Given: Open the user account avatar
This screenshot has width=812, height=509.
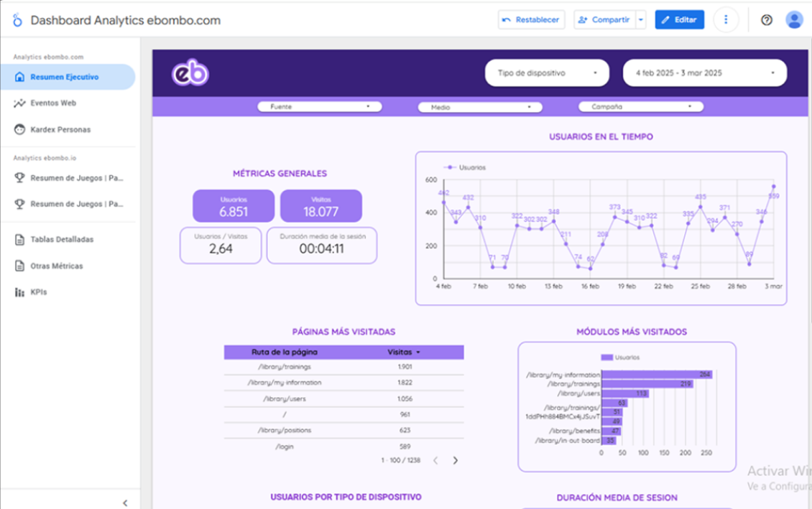Looking at the screenshot, I should coord(794,20).
